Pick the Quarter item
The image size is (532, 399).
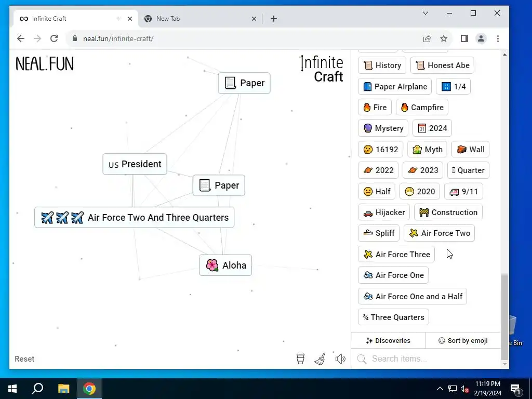pos(468,170)
